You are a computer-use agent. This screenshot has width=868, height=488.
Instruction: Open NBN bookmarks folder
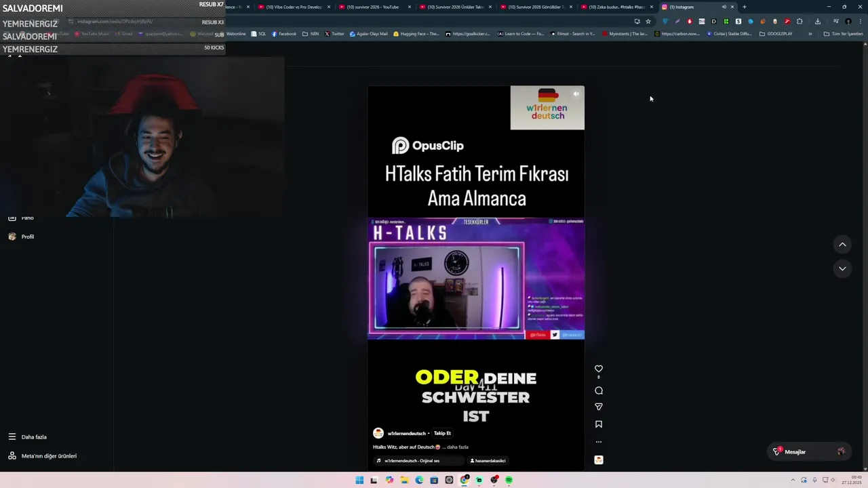311,34
